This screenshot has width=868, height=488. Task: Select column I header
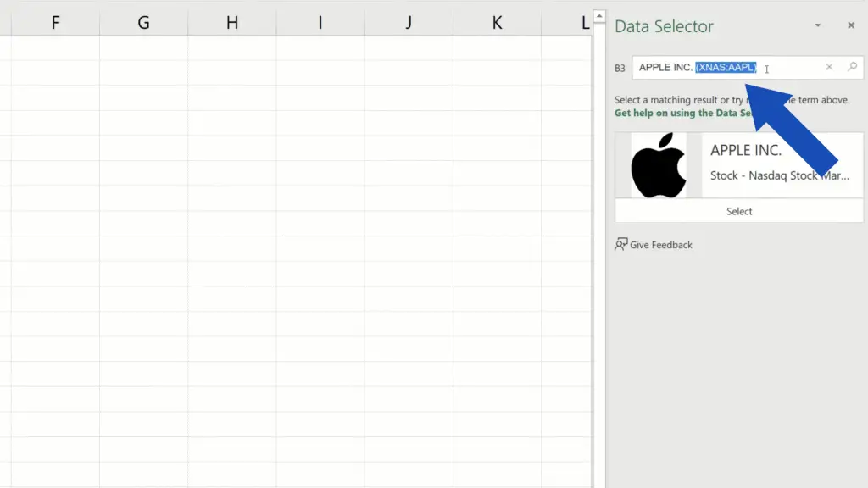320,23
